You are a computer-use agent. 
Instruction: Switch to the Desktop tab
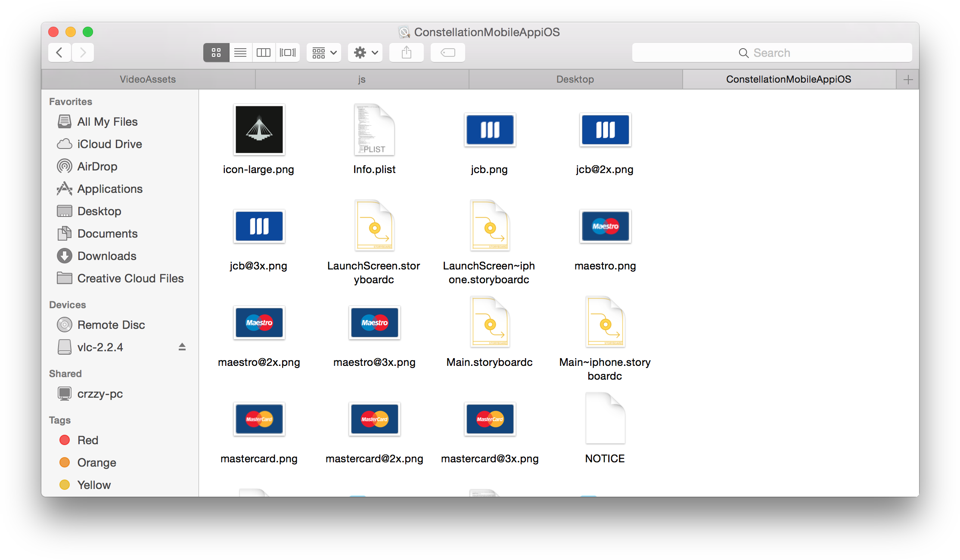[575, 79]
